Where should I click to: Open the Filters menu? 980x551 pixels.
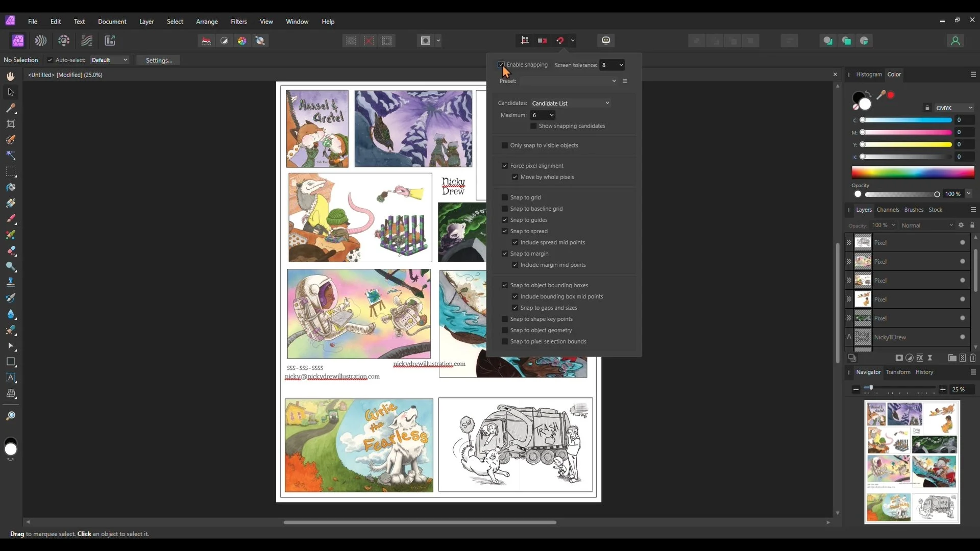tap(238, 21)
